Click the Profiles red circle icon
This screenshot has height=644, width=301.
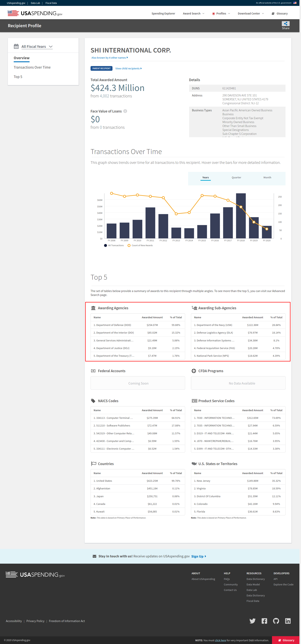coord(213,14)
